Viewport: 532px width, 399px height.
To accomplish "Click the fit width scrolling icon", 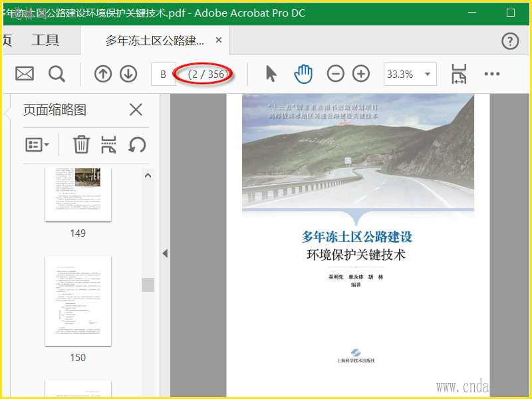I will tap(459, 74).
